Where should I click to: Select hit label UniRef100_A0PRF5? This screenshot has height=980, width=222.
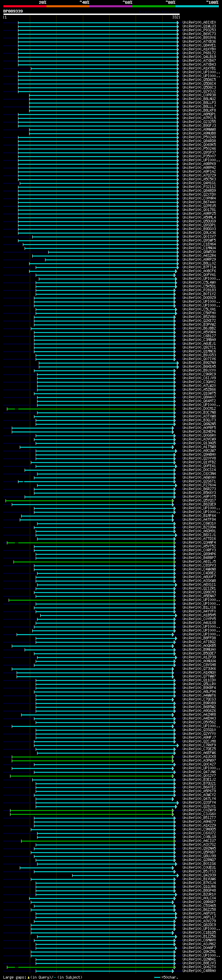tap(199, 428)
